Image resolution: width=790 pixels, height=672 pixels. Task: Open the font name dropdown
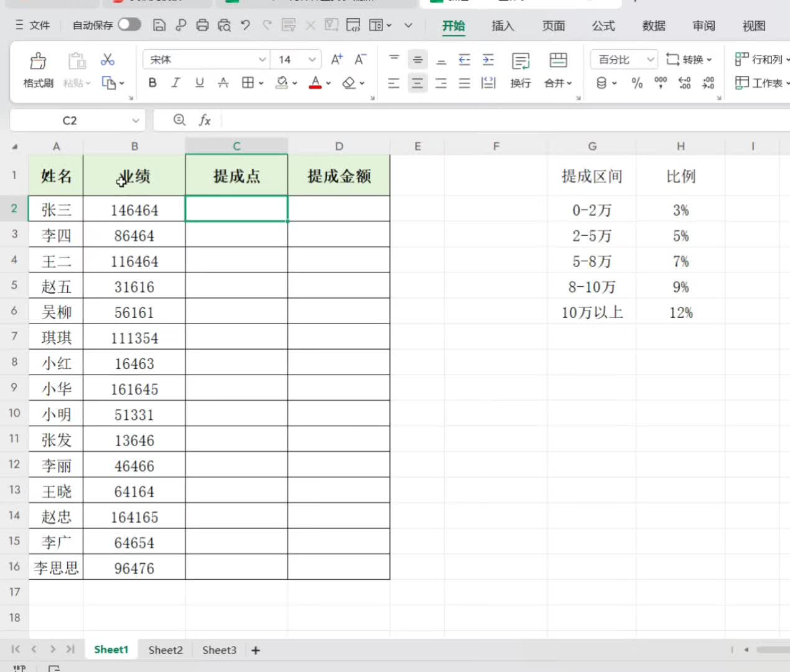(261, 59)
